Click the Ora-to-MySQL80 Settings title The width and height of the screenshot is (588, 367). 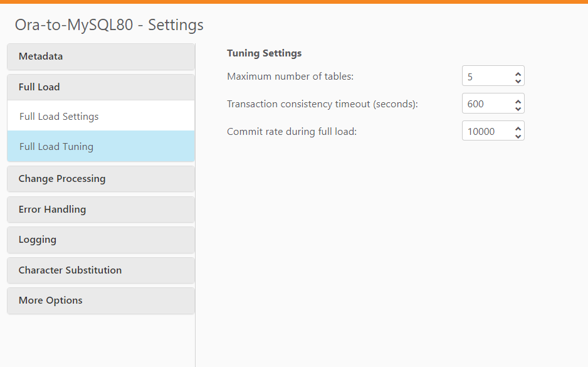[x=109, y=25]
